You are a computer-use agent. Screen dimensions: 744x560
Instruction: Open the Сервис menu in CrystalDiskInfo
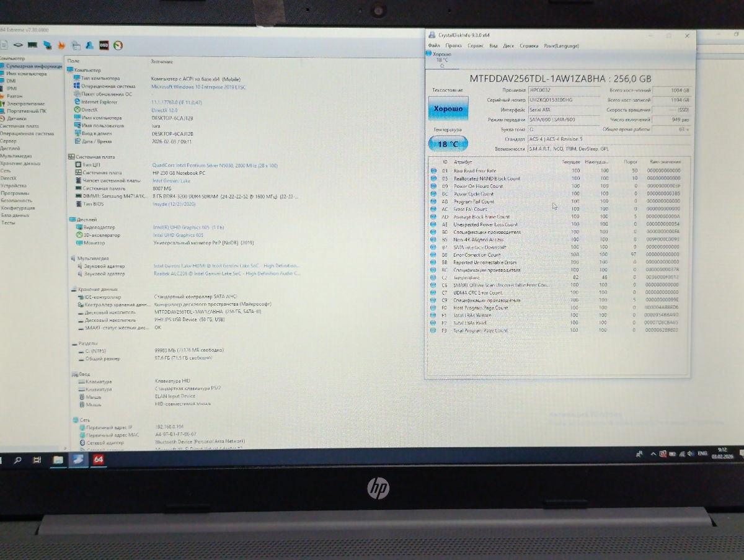pyautogui.click(x=476, y=45)
